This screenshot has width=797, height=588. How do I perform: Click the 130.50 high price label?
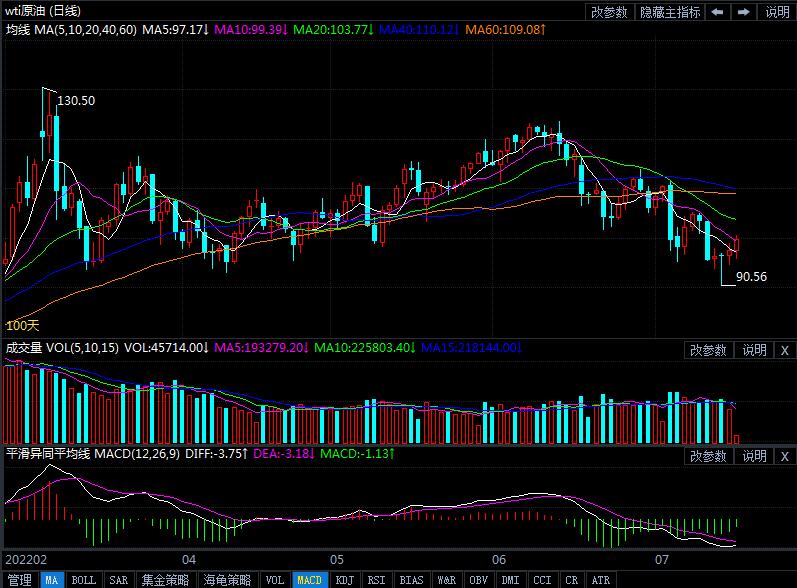76,101
